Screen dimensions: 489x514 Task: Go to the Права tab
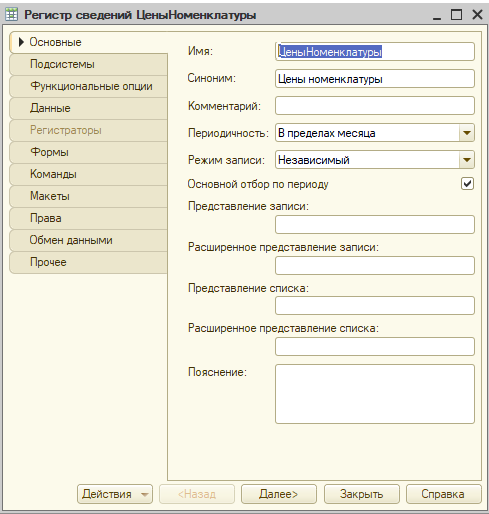coord(88,218)
